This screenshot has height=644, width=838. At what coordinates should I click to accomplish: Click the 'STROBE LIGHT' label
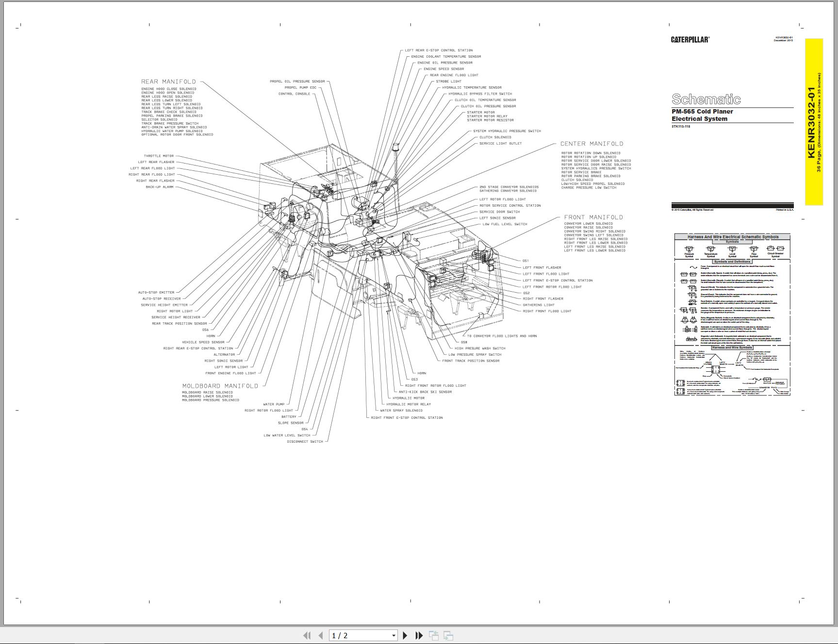[448, 82]
